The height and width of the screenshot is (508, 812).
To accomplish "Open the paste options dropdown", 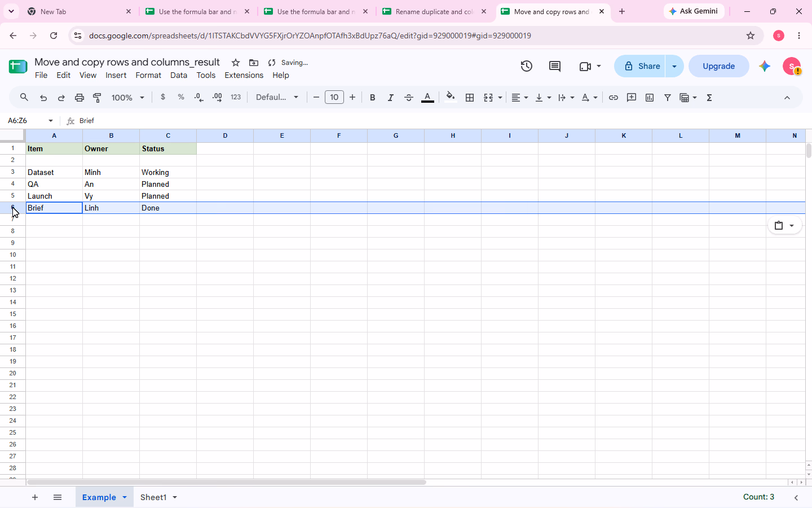I will (x=784, y=225).
